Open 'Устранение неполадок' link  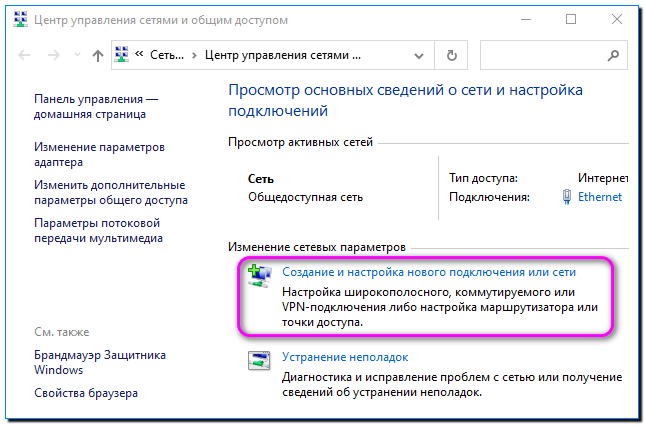pos(345,357)
